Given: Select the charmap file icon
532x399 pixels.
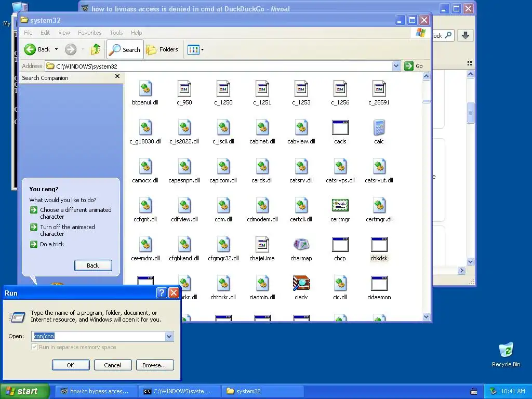Looking at the screenshot, I should [301, 245].
